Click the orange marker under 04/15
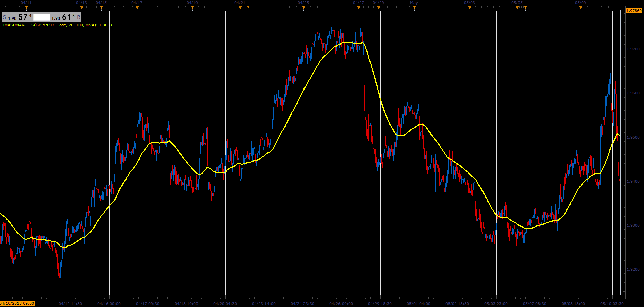The height and width of the screenshot is (307, 644). pyautogui.click(x=101, y=7)
